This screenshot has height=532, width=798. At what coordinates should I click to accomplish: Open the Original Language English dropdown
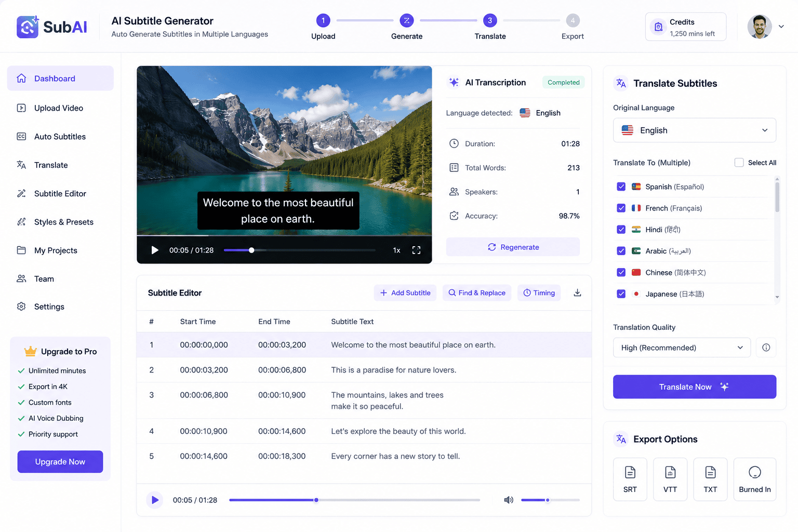coord(695,130)
